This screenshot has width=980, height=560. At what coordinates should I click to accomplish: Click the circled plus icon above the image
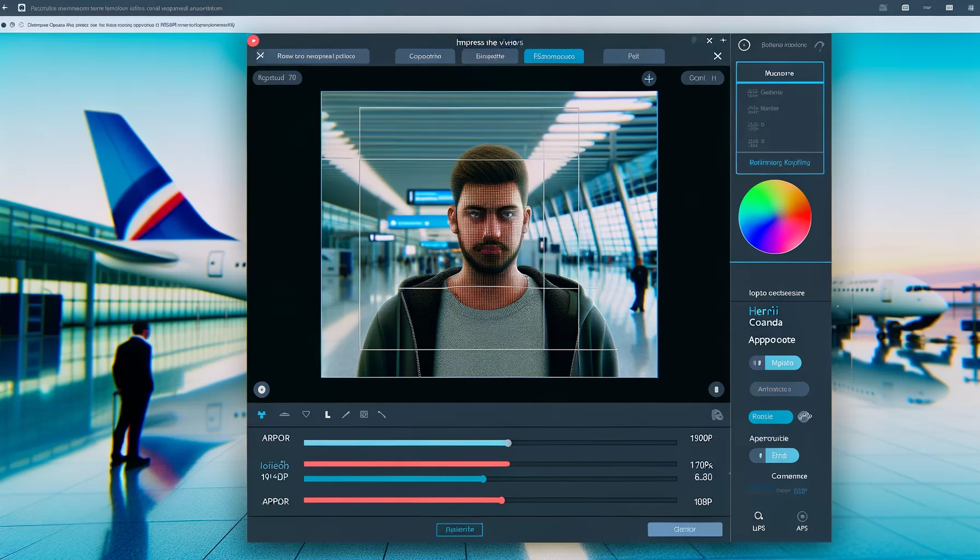(649, 78)
